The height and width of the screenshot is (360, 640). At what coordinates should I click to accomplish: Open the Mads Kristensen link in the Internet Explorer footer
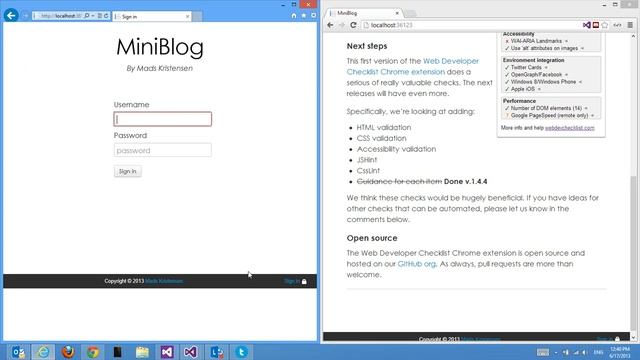(x=164, y=281)
